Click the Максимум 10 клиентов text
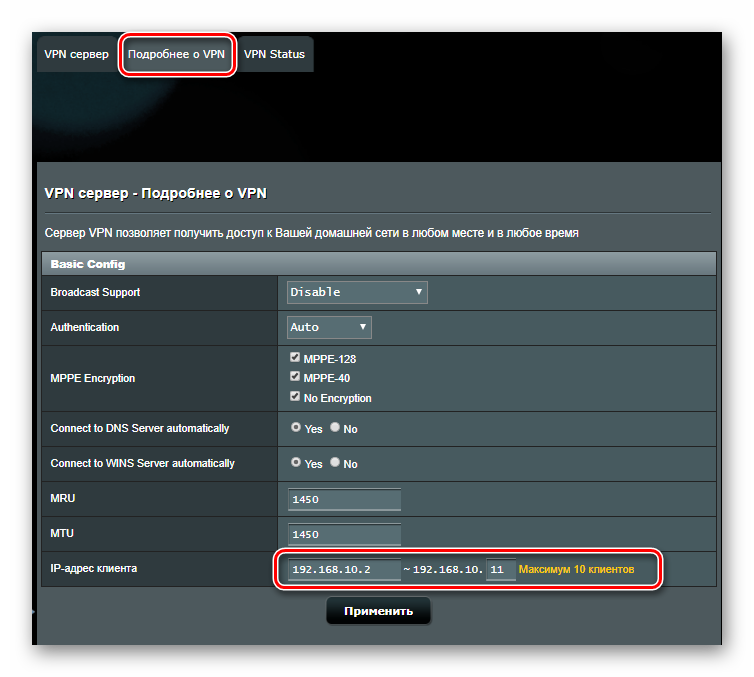This screenshot has width=754, height=677. 576,570
